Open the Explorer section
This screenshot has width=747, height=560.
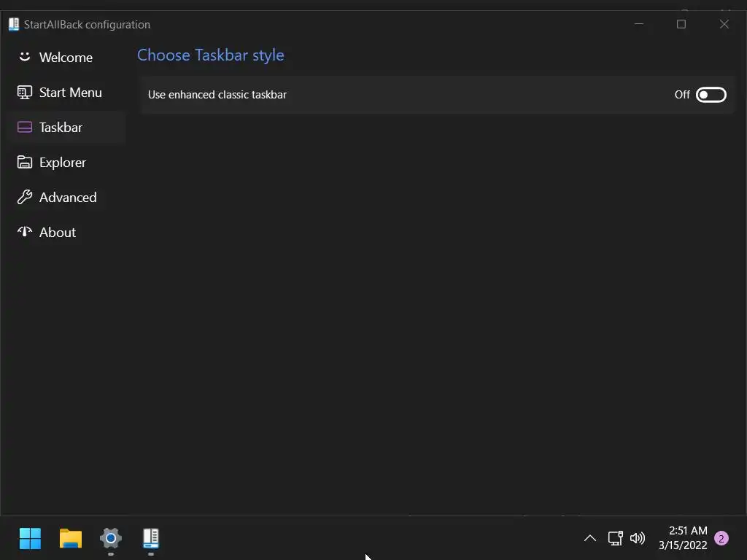pos(66,163)
